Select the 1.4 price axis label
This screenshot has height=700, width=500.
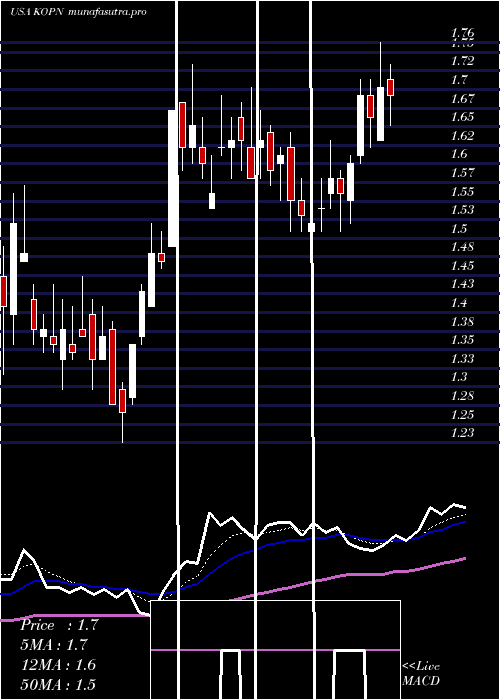(459, 303)
